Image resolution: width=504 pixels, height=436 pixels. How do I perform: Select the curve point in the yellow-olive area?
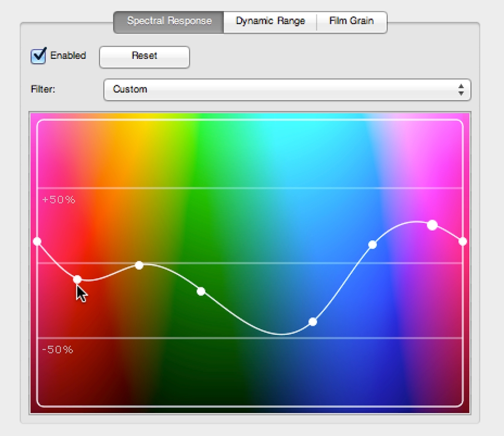(x=139, y=265)
